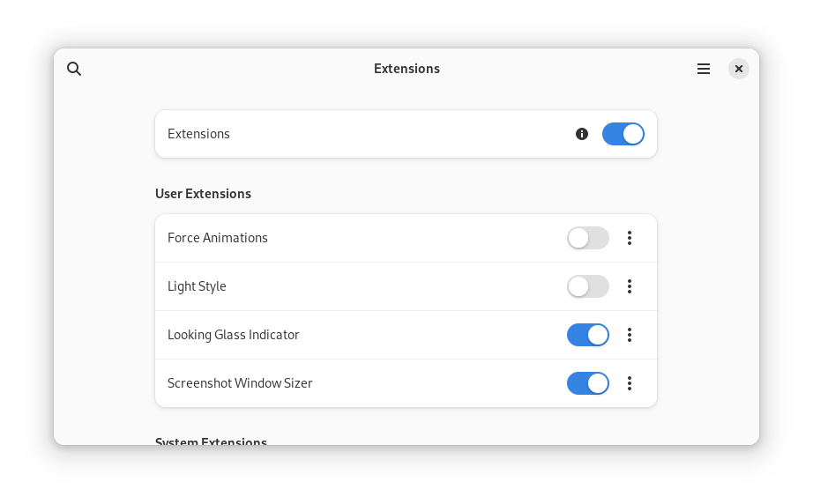Enable the Force Animations extension
Image resolution: width=813 pixels, height=504 pixels.
(x=587, y=238)
